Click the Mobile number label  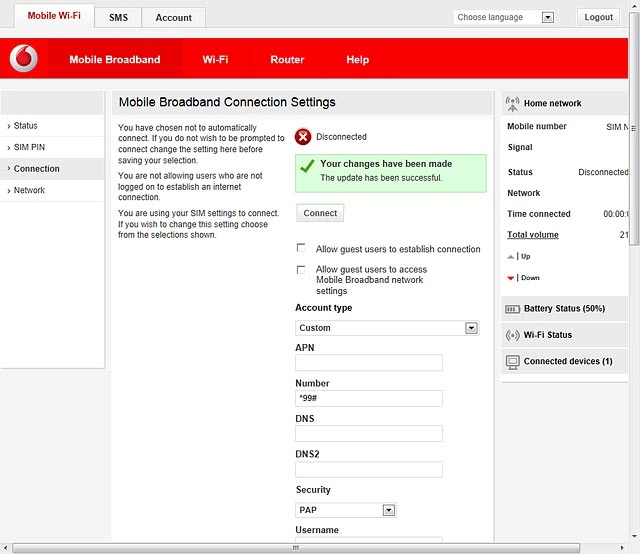tap(536, 127)
